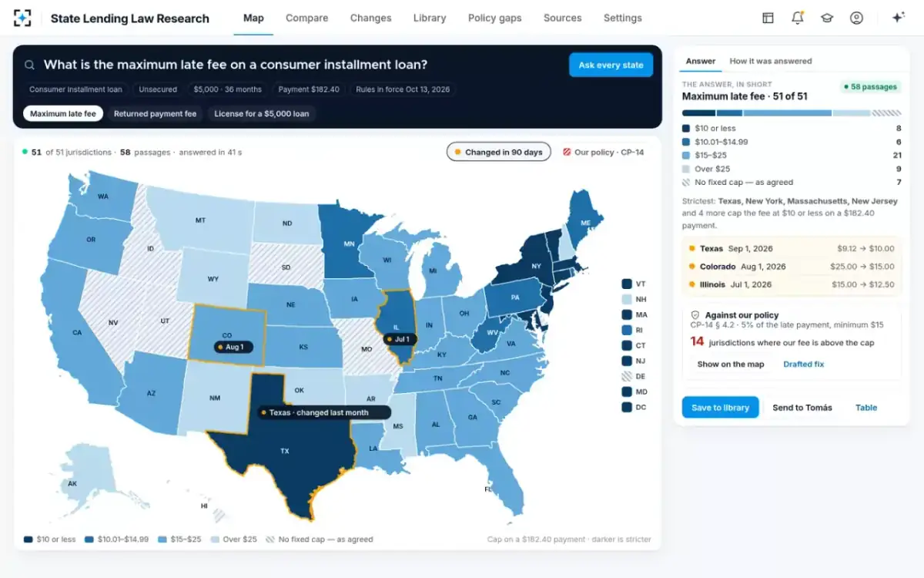Select the Returned payment fee question chip

(155, 113)
